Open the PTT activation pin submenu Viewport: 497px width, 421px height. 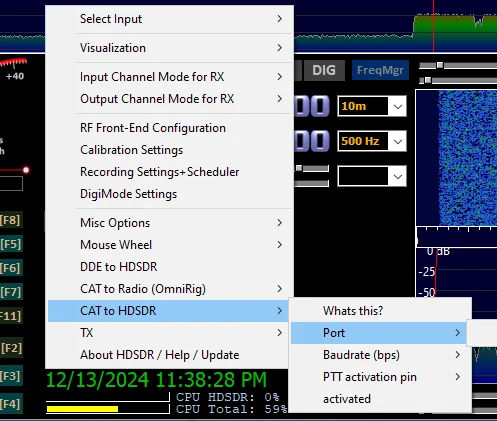coord(380,377)
